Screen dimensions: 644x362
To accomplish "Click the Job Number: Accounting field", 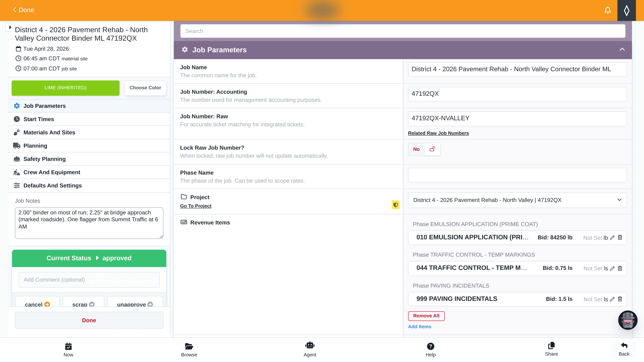I will [x=517, y=94].
